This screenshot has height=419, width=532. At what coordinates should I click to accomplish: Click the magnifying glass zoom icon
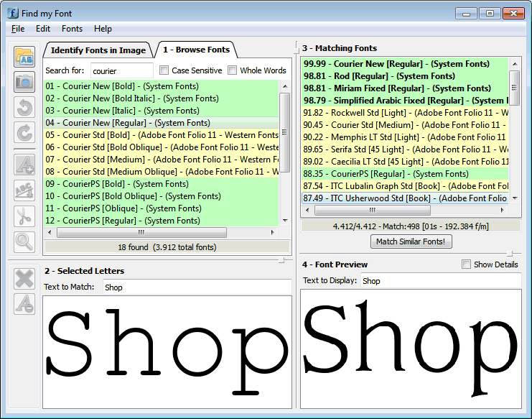[x=24, y=242]
